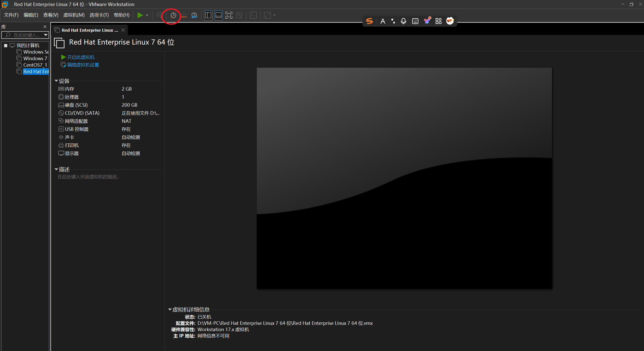Toggle the library sidebar panel view

[x=208, y=15]
